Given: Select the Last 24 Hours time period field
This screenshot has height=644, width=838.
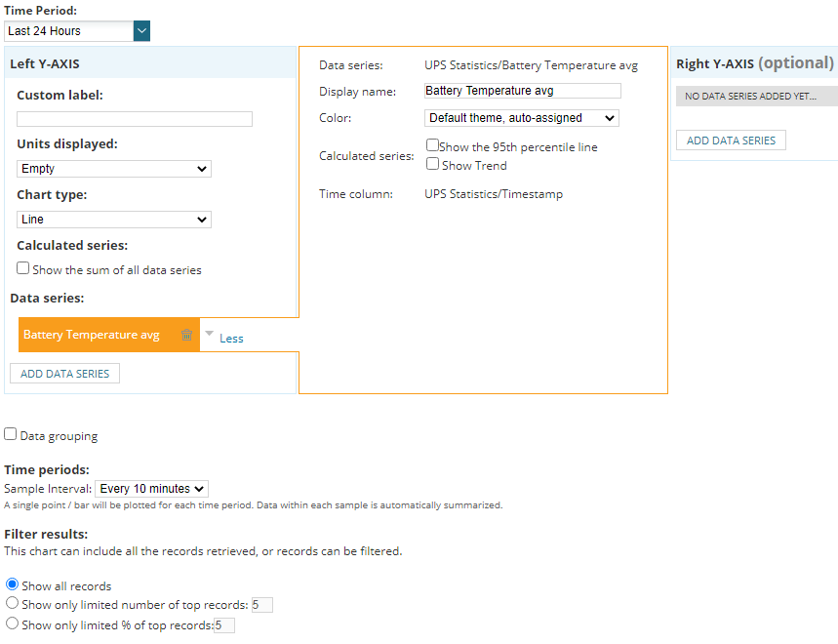Looking at the screenshot, I should click(x=69, y=31).
